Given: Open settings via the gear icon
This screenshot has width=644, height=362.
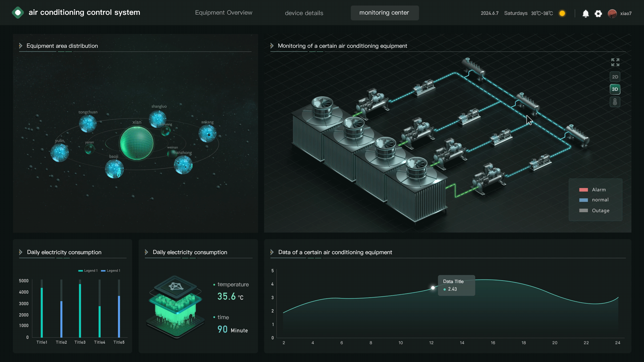Looking at the screenshot, I should (x=598, y=13).
